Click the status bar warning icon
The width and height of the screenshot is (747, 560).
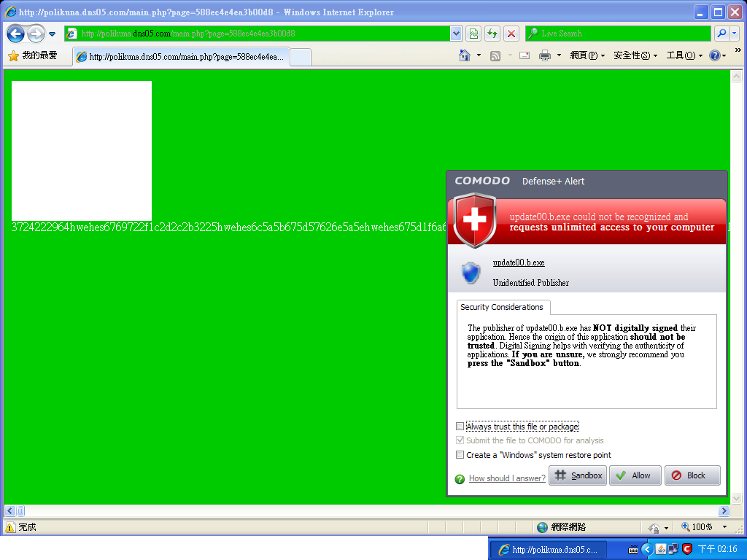pyautogui.click(x=10, y=526)
